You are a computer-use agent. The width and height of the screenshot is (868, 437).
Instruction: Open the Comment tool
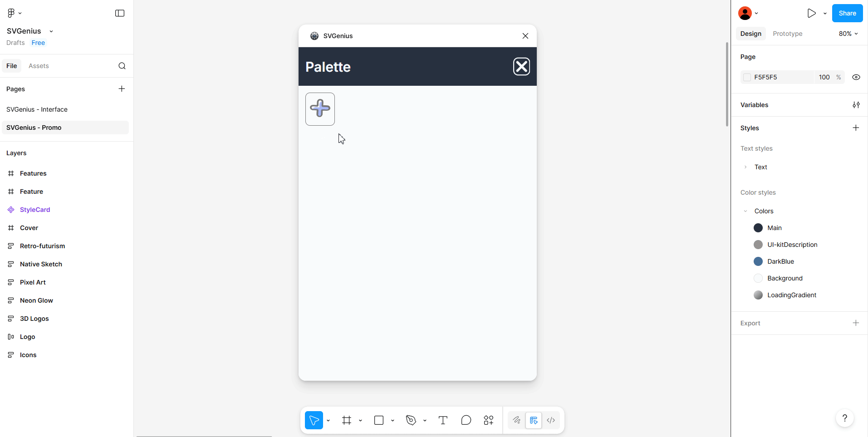click(x=466, y=420)
